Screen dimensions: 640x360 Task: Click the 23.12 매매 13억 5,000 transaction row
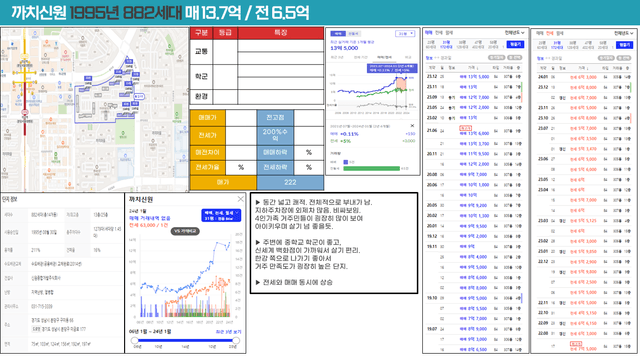tap(474, 77)
